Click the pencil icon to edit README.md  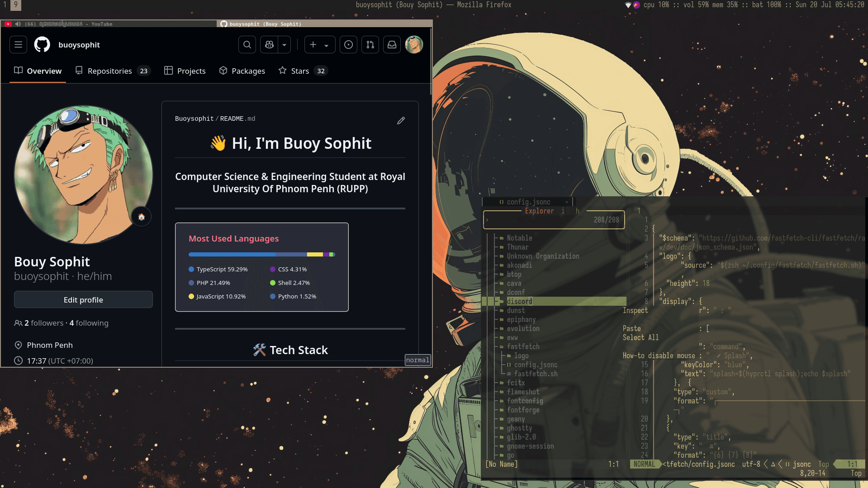[x=401, y=120]
